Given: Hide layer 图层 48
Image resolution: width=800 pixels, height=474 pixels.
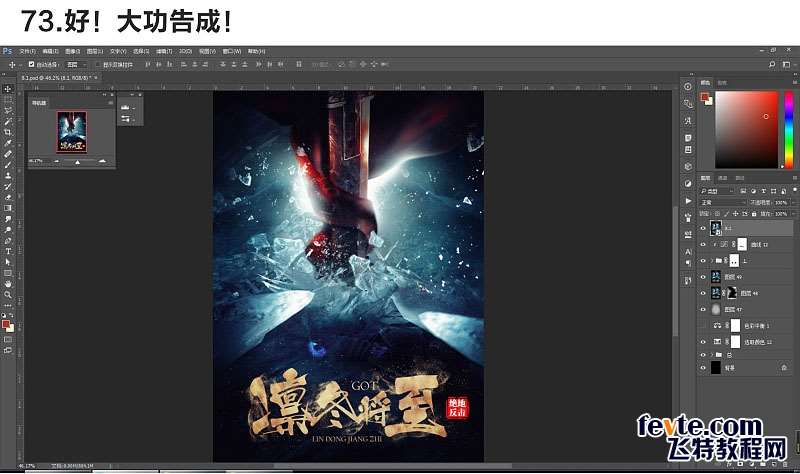Looking at the screenshot, I should coord(703,293).
